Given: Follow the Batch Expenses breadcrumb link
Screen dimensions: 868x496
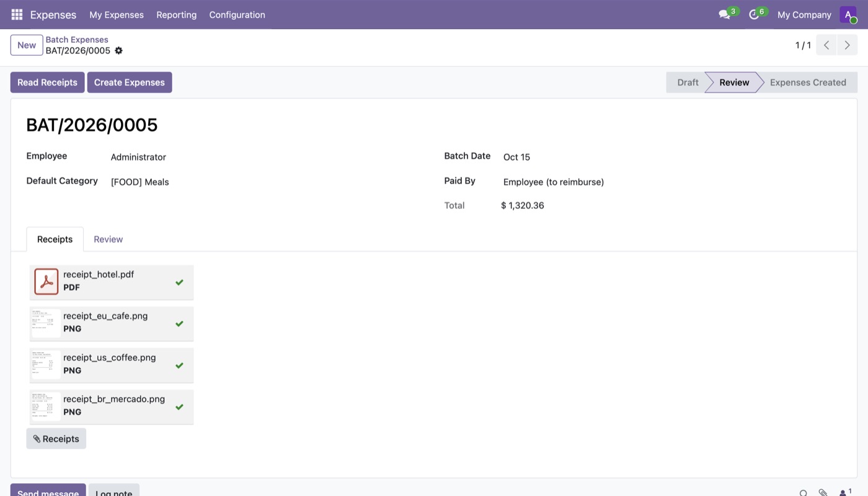Looking at the screenshot, I should (77, 40).
